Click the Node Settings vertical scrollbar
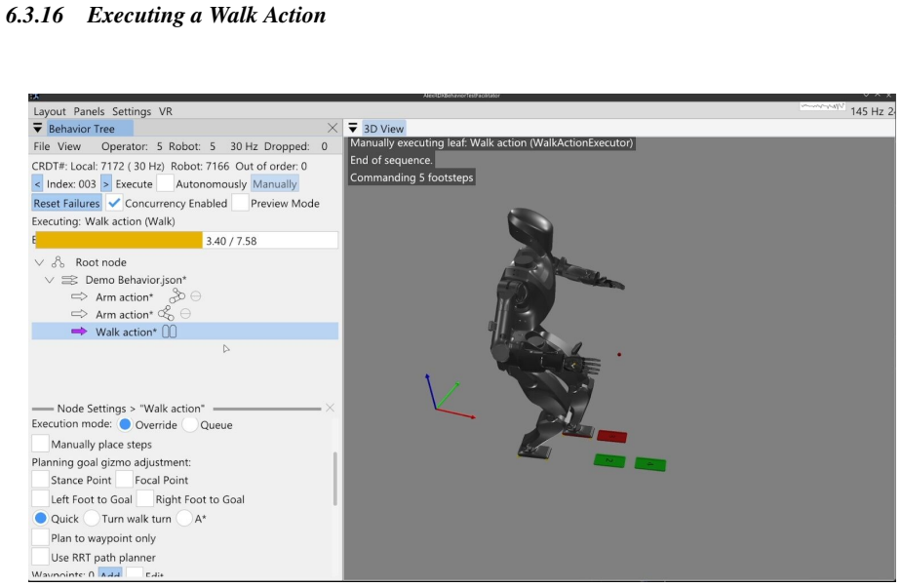 pos(335,479)
